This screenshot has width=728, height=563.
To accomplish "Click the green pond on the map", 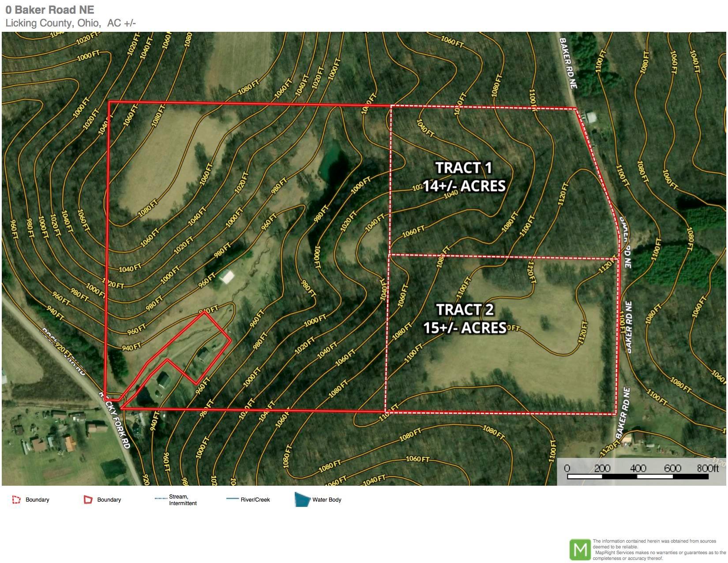I will click(331, 160).
